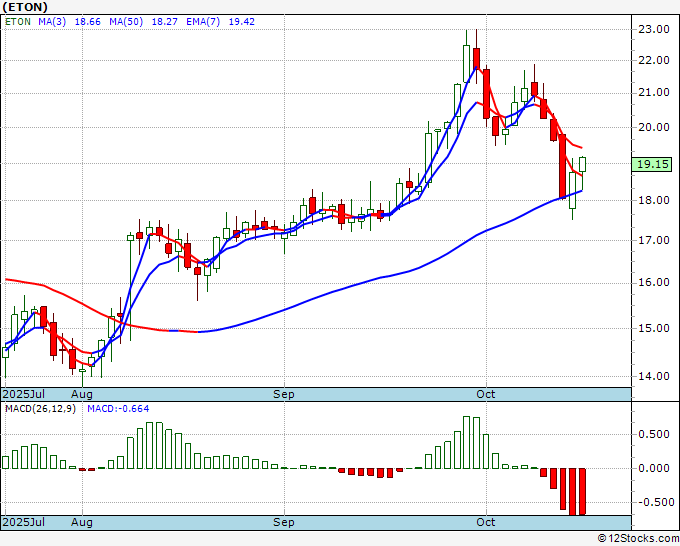Click the MA(3) legend label
The width and height of the screenshot is (680, 546).
pyautogui.click(x=52, y=22)
